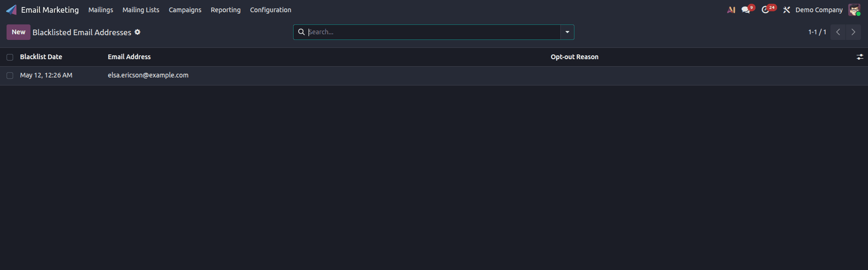Switch company via Demo Company

(819, 10)
